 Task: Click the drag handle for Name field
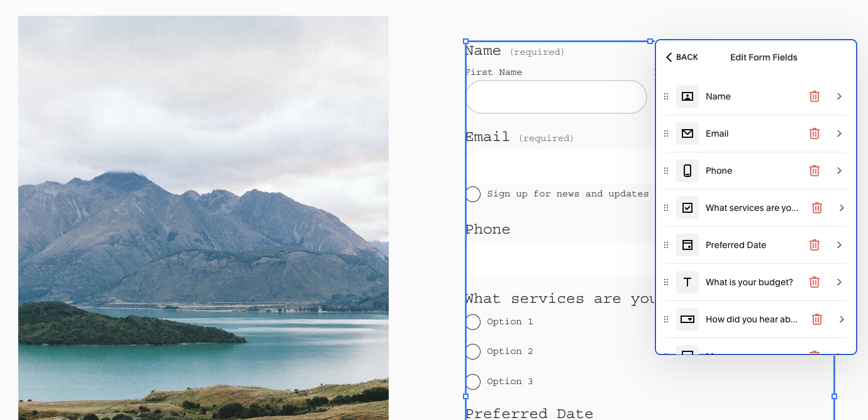(x=667, y=96)
